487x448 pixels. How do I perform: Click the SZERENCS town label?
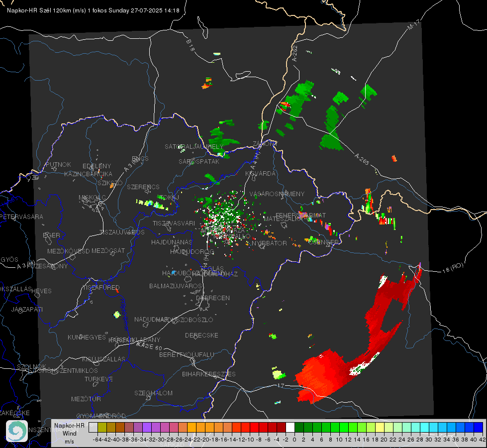[143, 187]
